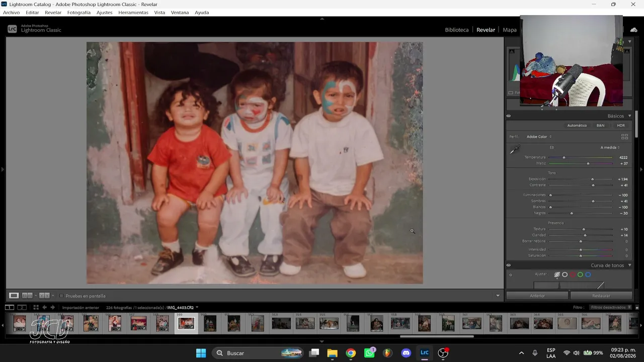Click the cloud sync status icon
The width and height of the screenshot is (644, 362).
point(633,30)
